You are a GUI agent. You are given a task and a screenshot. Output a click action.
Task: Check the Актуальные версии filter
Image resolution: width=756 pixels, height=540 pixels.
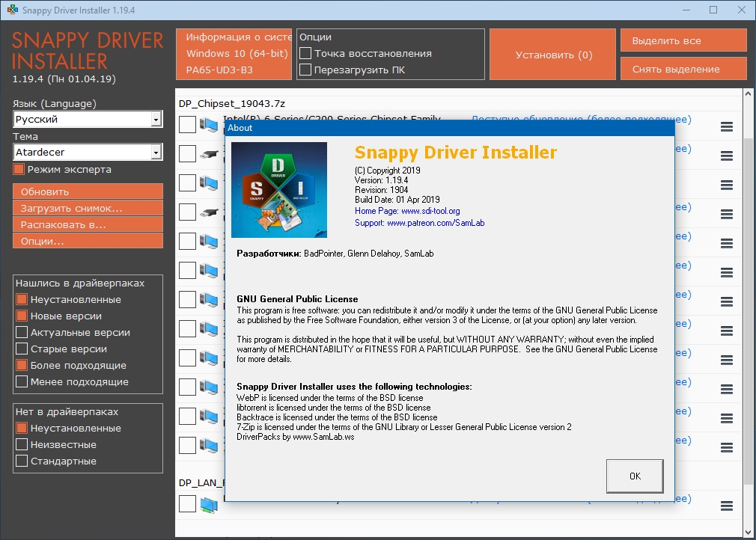click(22, 333)
